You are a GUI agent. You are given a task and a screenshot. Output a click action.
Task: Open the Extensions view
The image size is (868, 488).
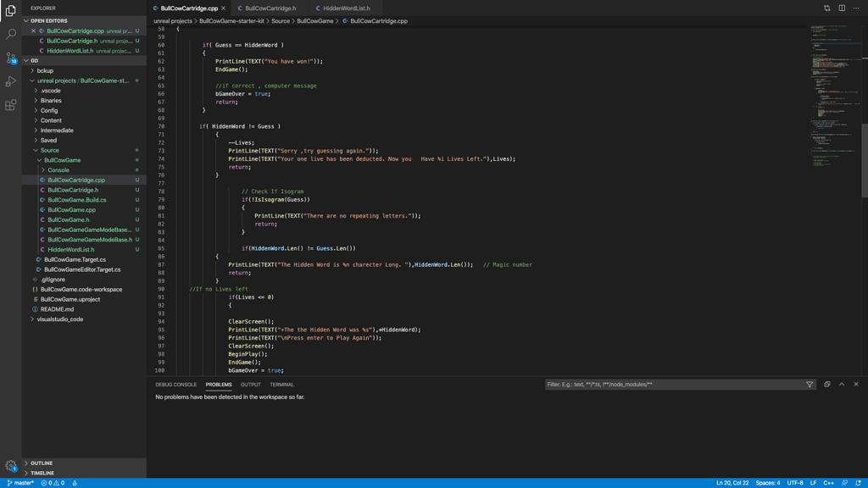pyautogui.click(x=10, y=105)
